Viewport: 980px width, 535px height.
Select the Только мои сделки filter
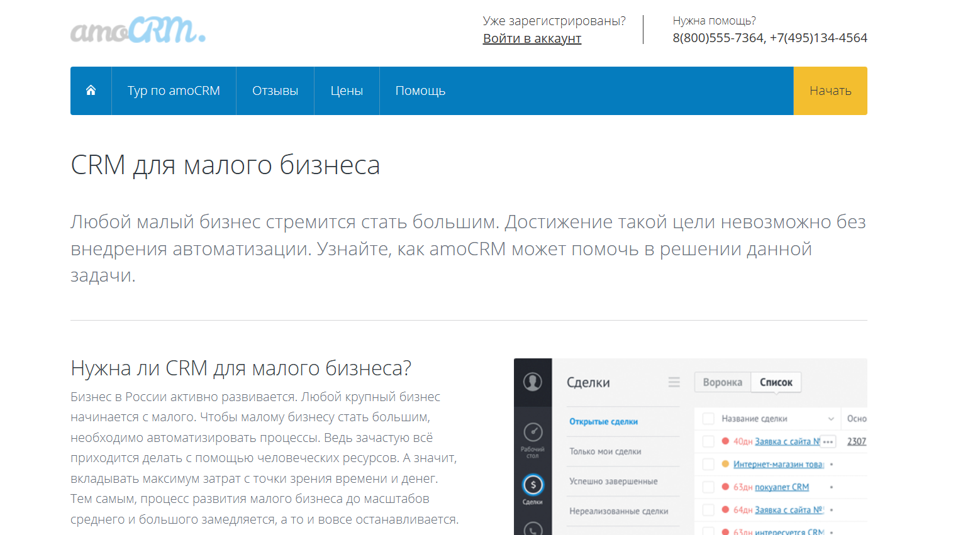(605, 451)
